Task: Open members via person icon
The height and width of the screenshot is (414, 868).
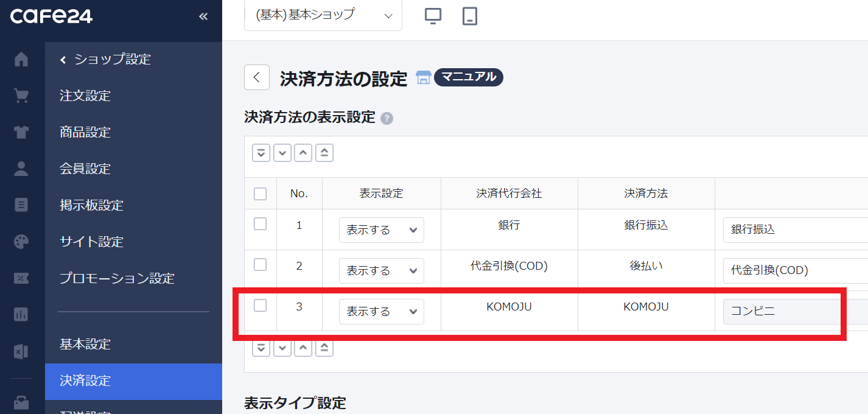Action: [21, 169]
